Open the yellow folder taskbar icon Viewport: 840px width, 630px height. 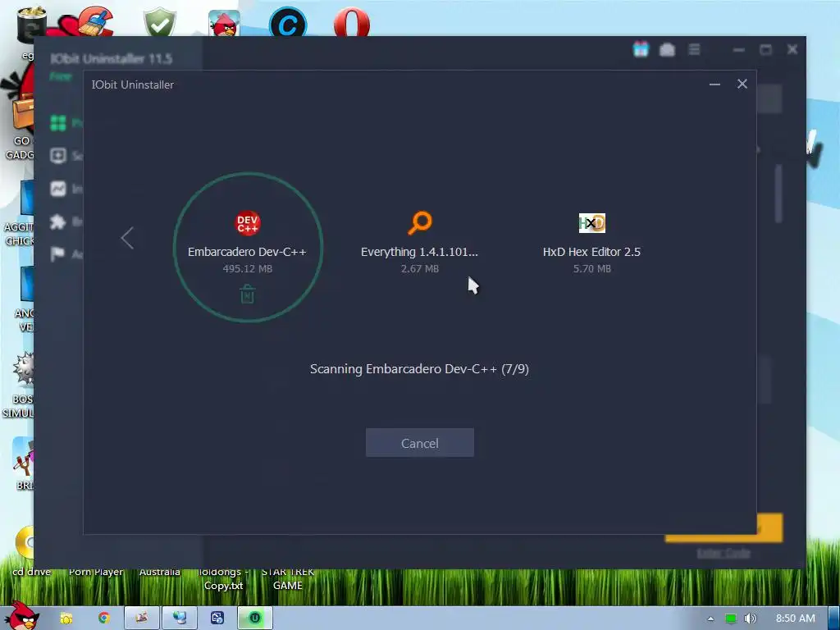[66, 619]
